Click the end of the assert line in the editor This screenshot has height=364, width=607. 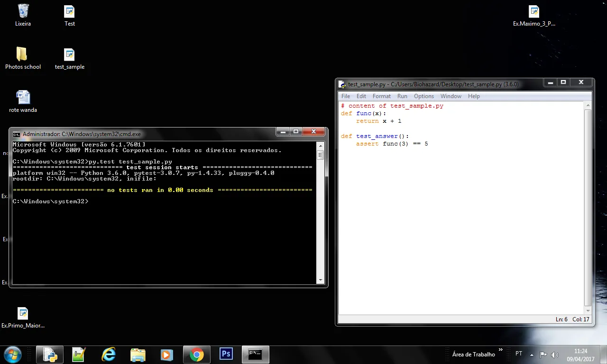pyautogui.click(x=429, y=144)
